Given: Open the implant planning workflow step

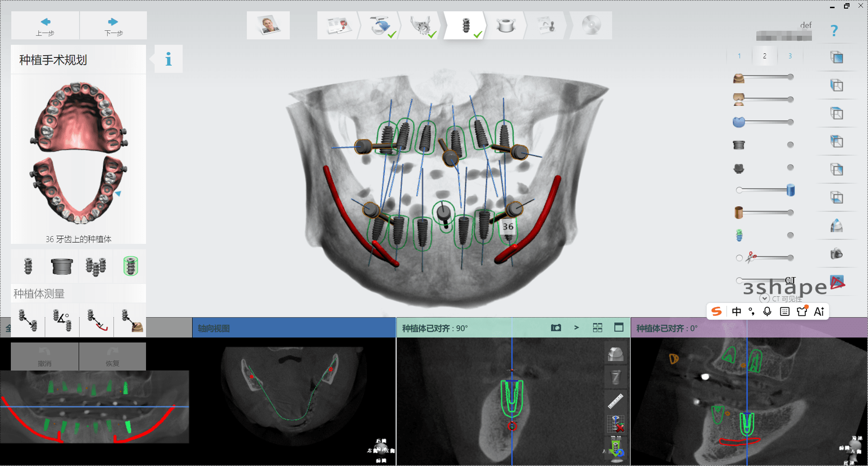Looking at the screenshot, I should tap(466, 25).
